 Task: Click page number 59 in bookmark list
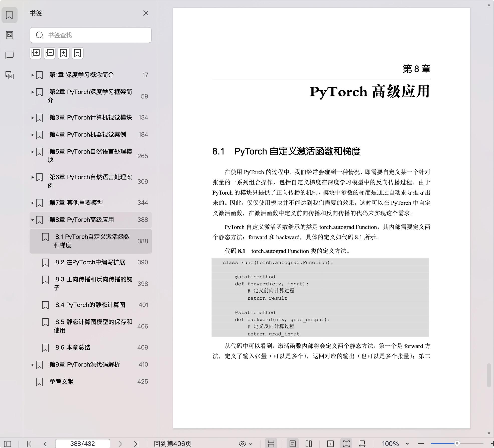coord(144,96)
